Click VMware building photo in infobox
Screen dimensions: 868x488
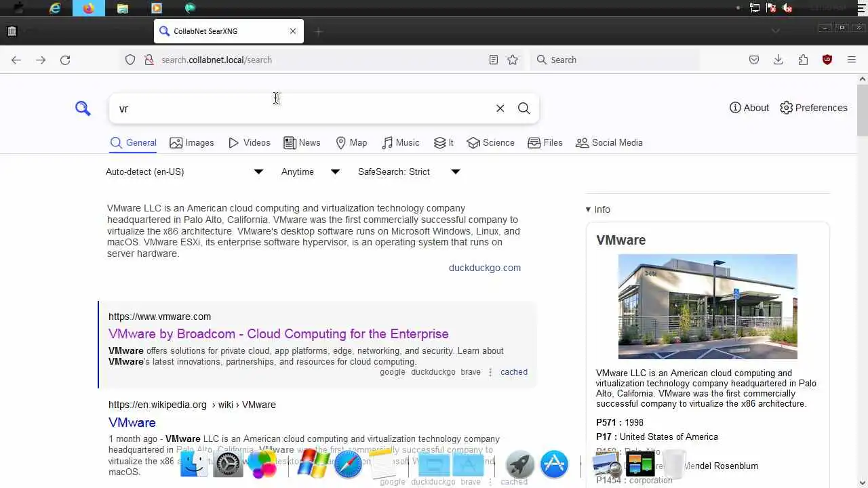tap(708, 306)
